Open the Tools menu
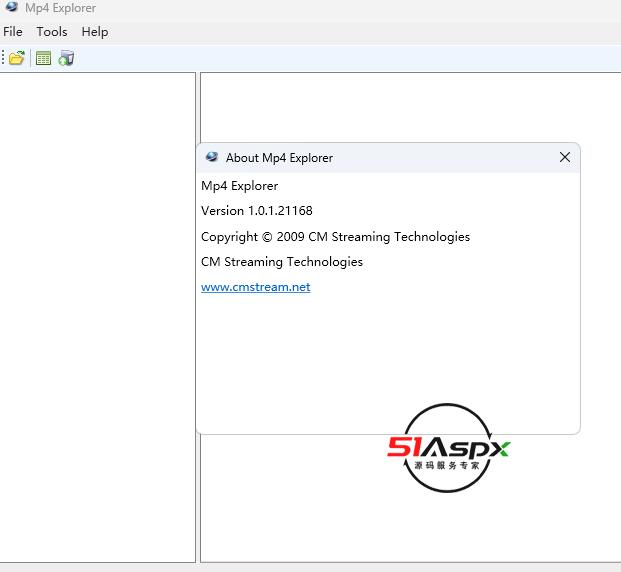Screen dimensions: 621x572 click(x=52, y=32)
